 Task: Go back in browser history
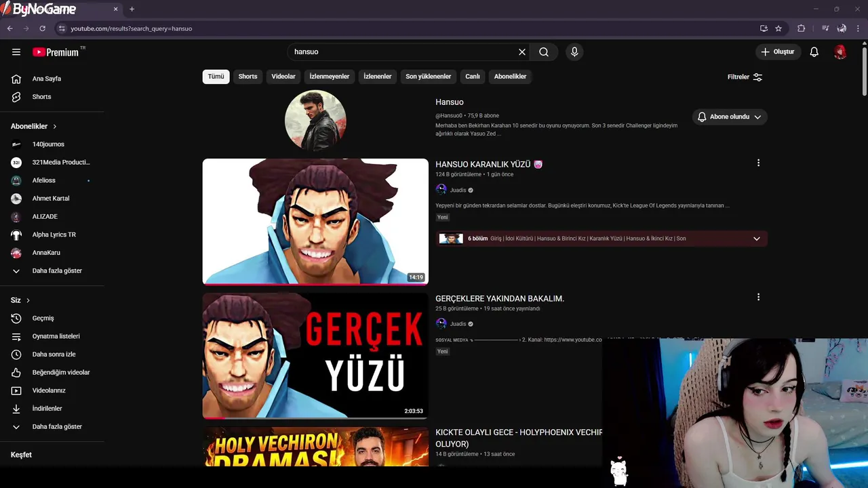[9, 28]
